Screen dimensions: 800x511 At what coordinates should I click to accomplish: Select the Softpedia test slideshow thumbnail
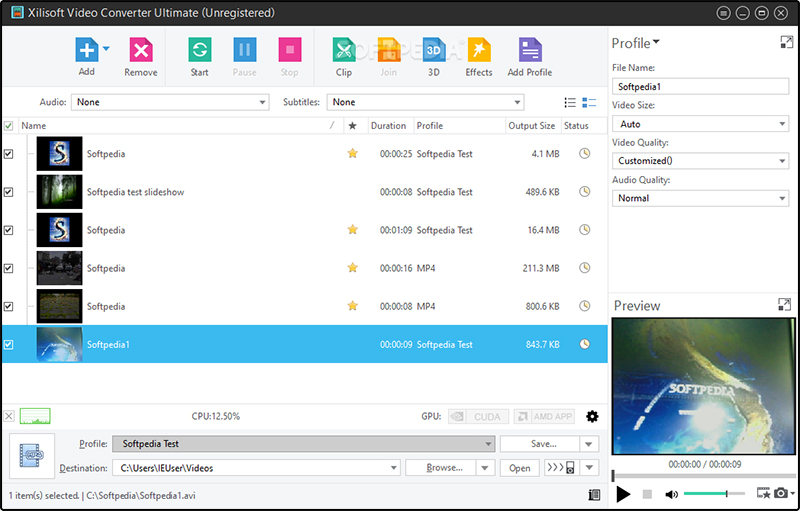pos(59,192)
